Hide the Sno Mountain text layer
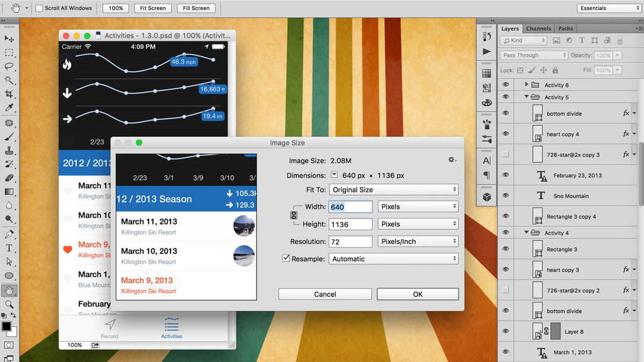 (x=506, y=195)
